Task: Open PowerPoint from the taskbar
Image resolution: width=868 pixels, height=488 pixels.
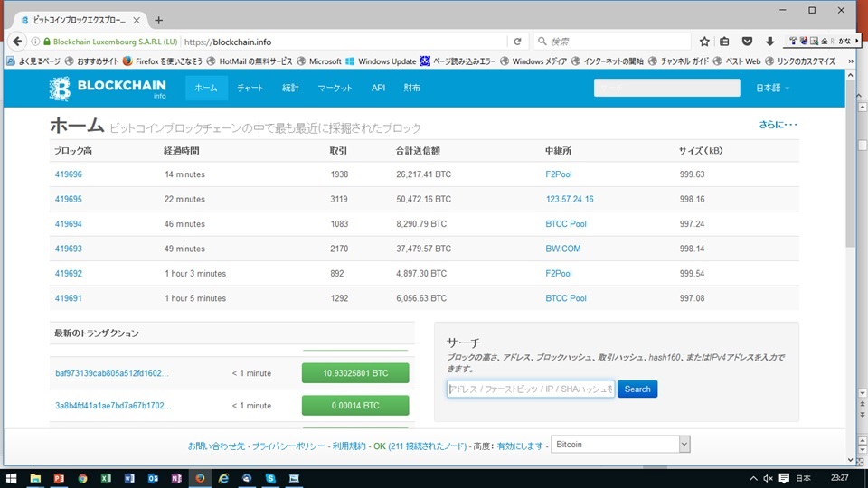Action: tap(59, 478)
